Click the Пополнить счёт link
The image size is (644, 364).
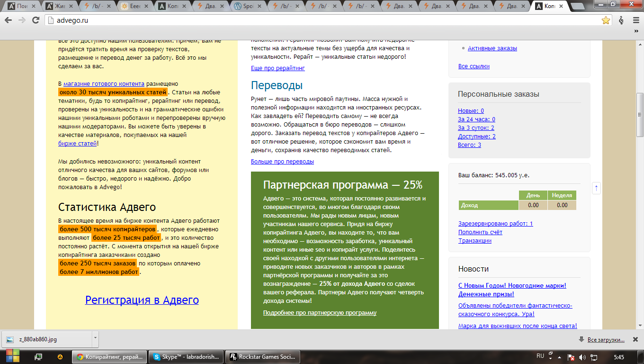click(480, 232)
